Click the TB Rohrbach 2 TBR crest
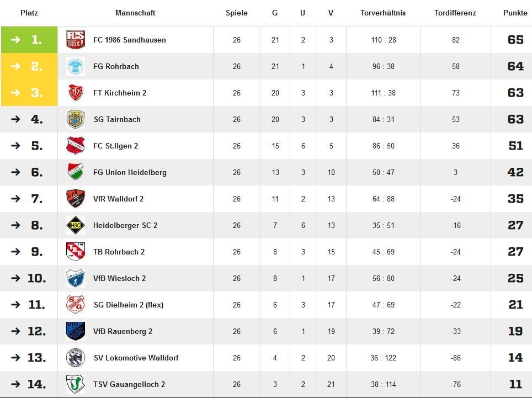This screenshot has height=398, width=532. tap(75, 252)
